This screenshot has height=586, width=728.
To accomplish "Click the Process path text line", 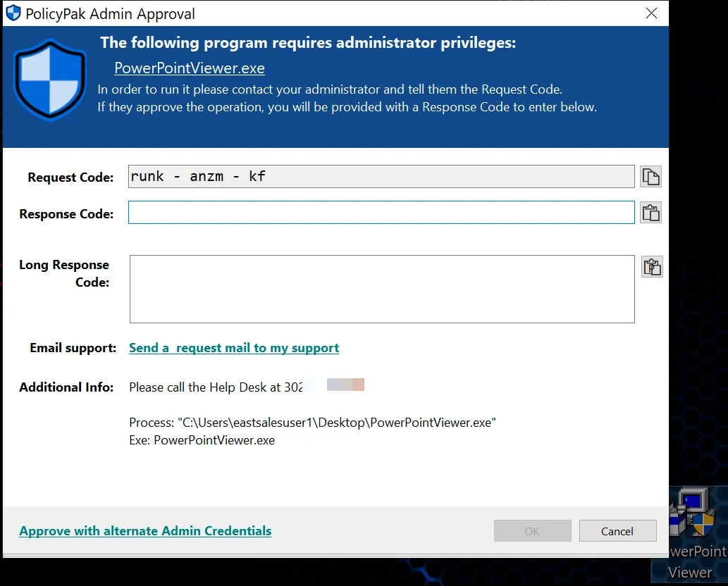I will [x=312, y=423].
